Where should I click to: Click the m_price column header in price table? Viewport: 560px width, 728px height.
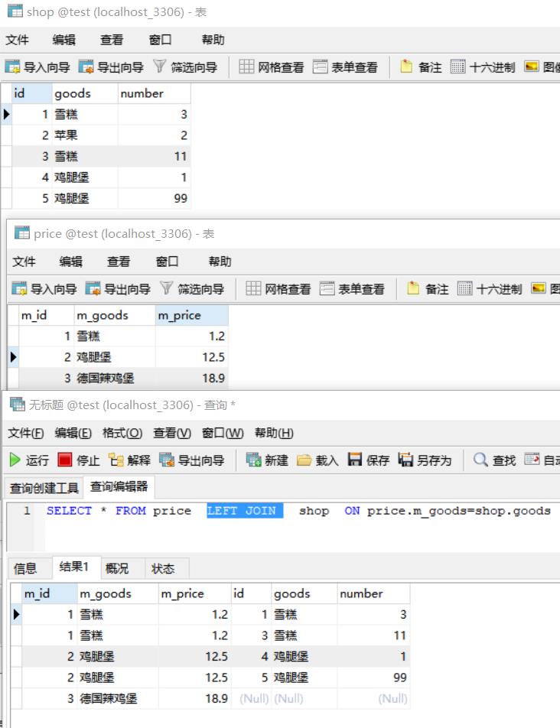(180, 315)
